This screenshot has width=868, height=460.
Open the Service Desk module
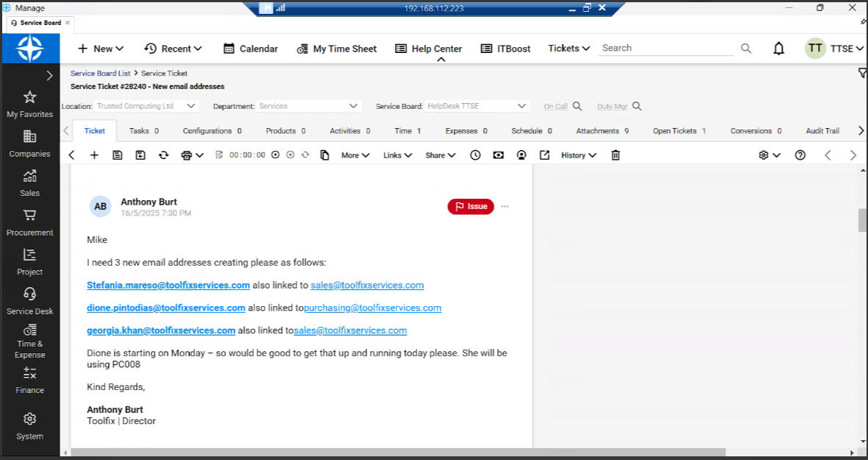(x=30, y=301)
